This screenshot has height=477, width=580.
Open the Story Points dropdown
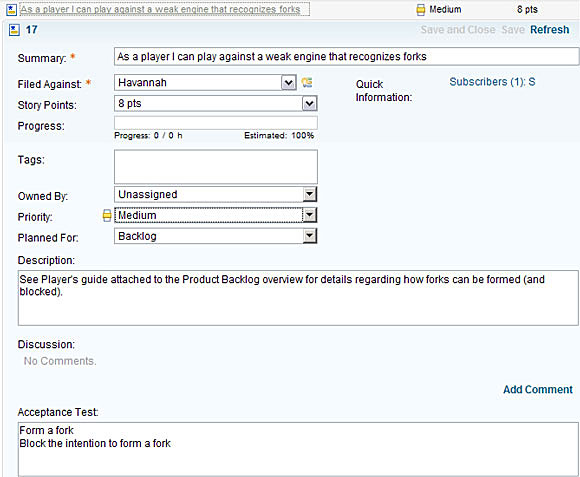pos(310,104)
